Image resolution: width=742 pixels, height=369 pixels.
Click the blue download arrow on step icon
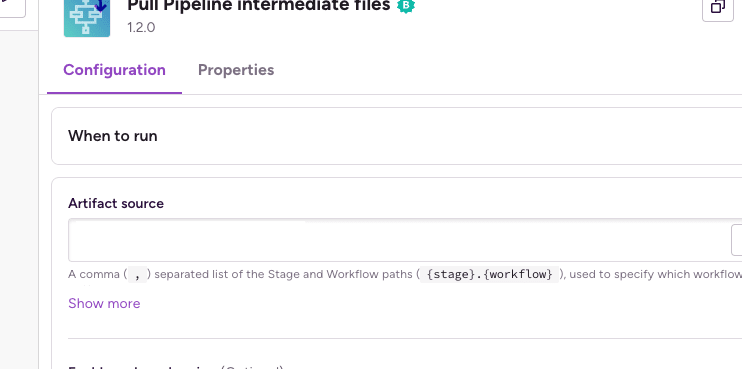[100, 6]
